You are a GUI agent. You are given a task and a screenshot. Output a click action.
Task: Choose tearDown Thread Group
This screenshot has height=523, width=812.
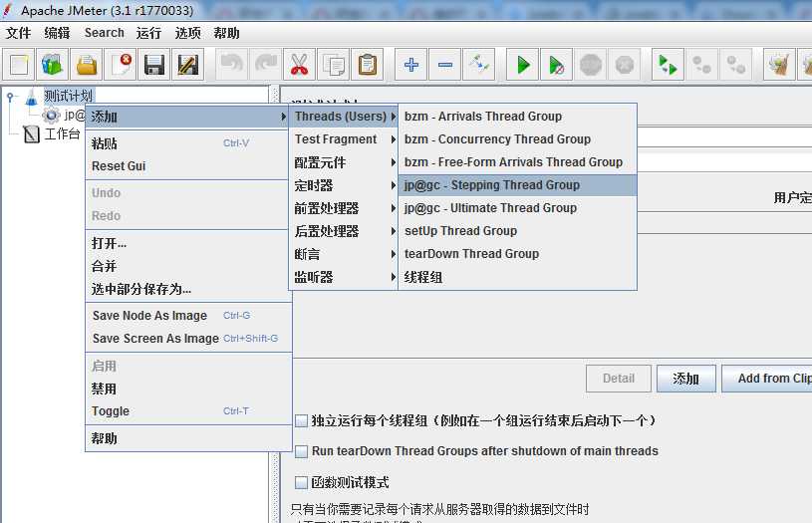pyautogui.click(x=517, y=254)
